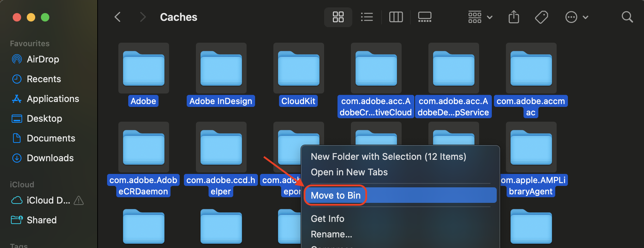
Task: Click the com.adobe.accmac name label
Action: [531, 107]
